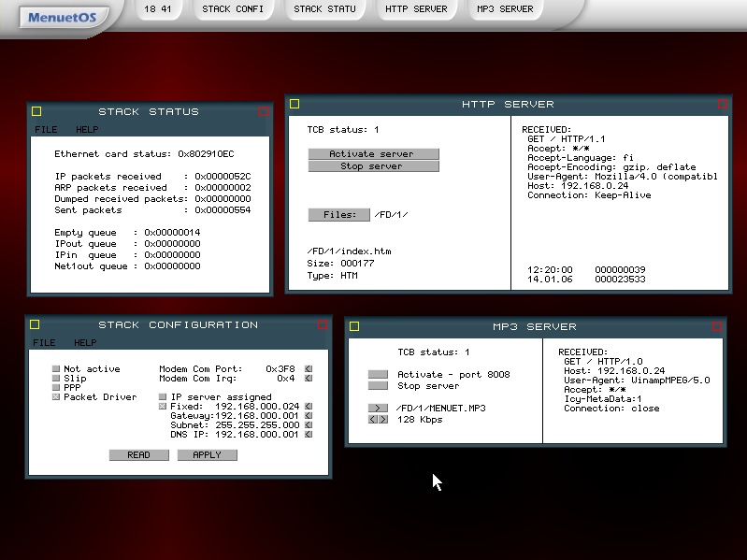747x560 pixels.
Task: Open the MenuetOS main menu button
Action: click(63, 18)
